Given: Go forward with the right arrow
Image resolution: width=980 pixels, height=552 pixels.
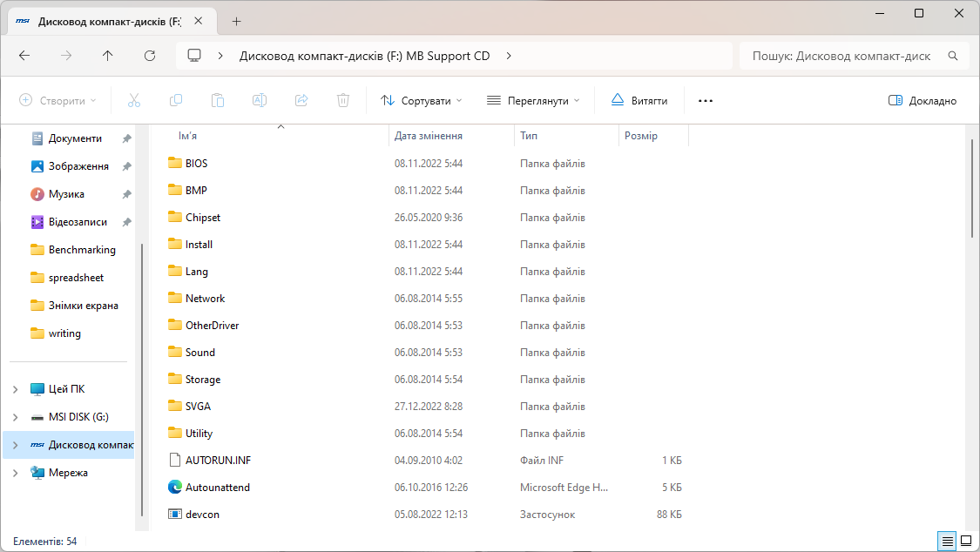Looking at the screenshot, I should (66, 56).
